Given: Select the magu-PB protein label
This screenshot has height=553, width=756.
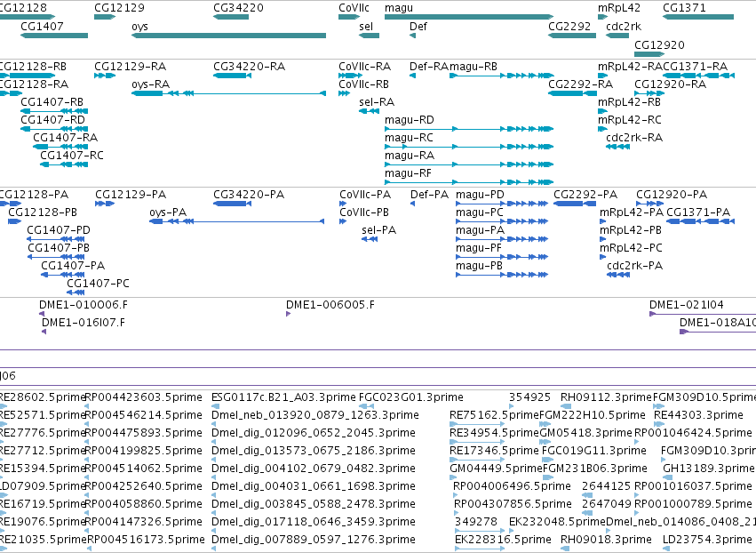Looking at the screenshot, I should [x=479, y=266].
